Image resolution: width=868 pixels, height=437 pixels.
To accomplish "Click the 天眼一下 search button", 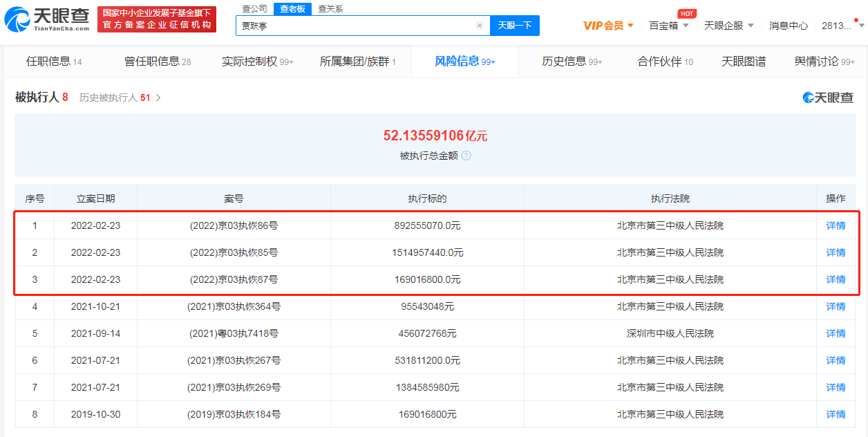I will (515, 26).
